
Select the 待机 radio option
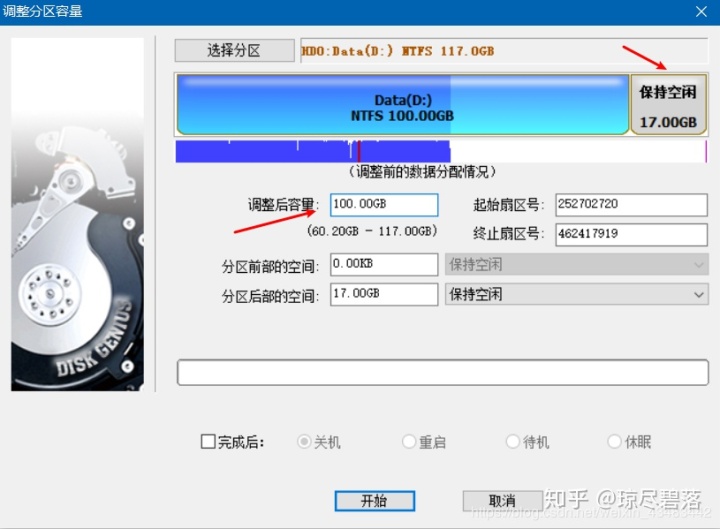coord(512,442)
